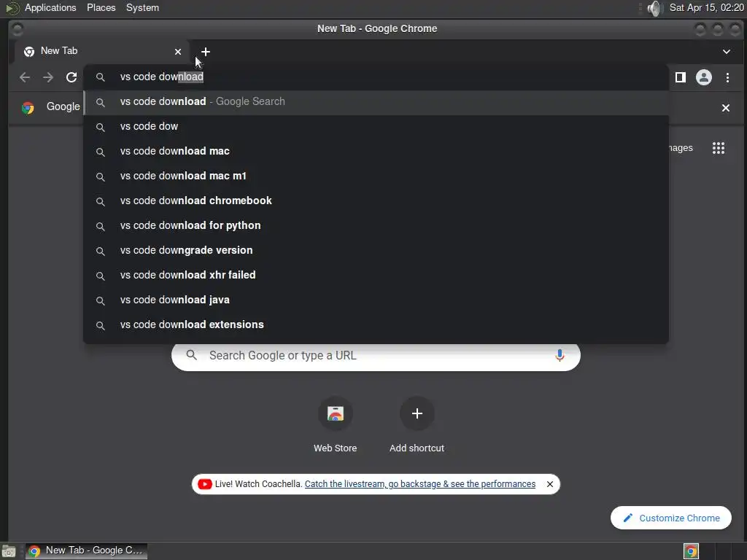Image resolution: width=747 pixels, height=560 pixels.
Task: Open the Google apps grid
Action: (x=719, y=148)
